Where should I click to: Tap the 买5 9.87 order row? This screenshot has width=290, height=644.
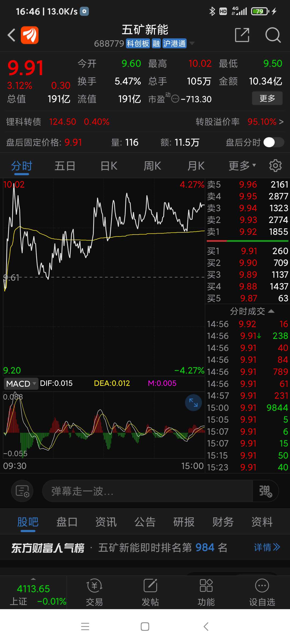(247, 298)
